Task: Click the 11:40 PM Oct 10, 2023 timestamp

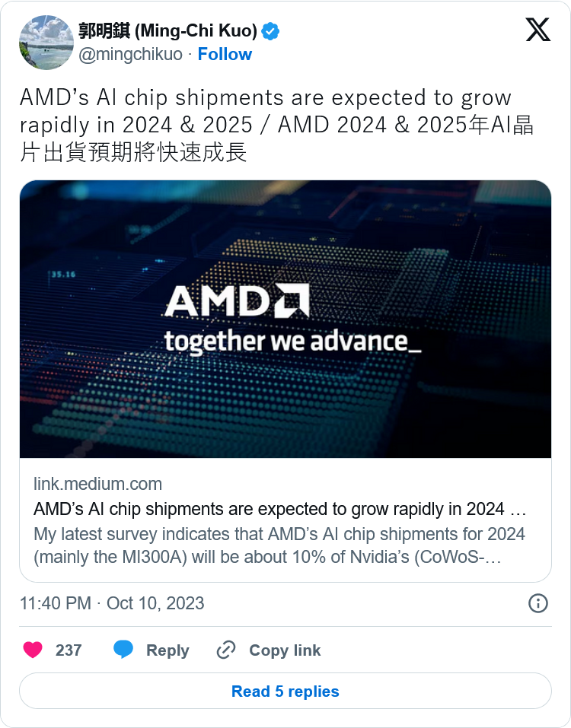Action: point(112,603)
